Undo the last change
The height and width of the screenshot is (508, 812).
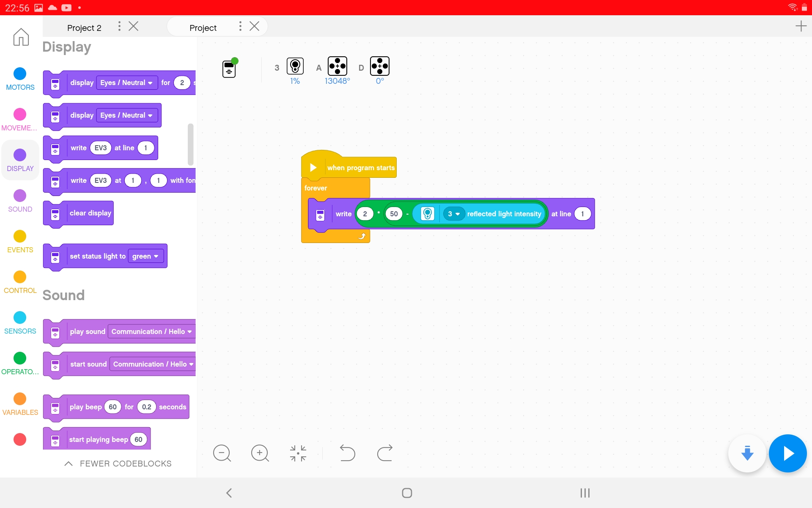[347, 453]
